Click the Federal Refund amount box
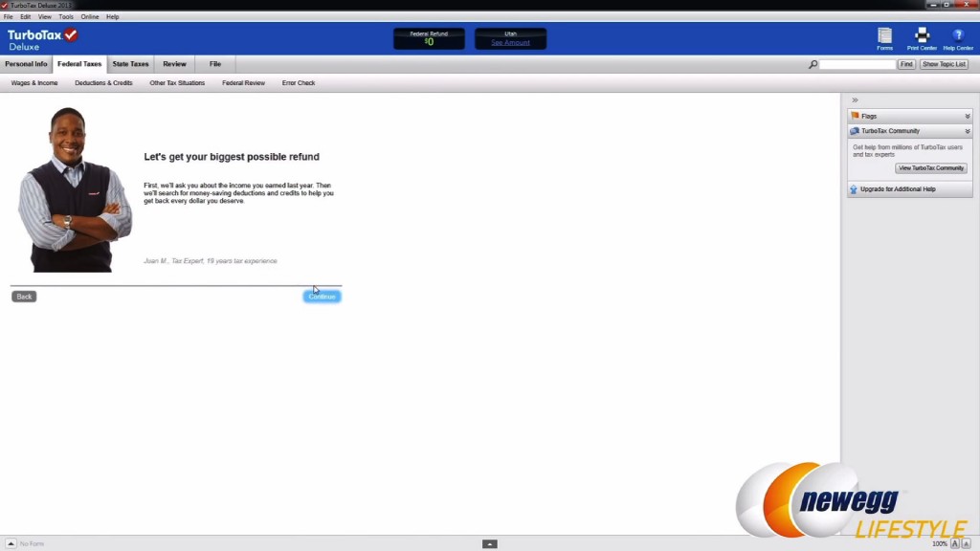Viewport: 980px width, 551px height. click(x=429, y=38)
